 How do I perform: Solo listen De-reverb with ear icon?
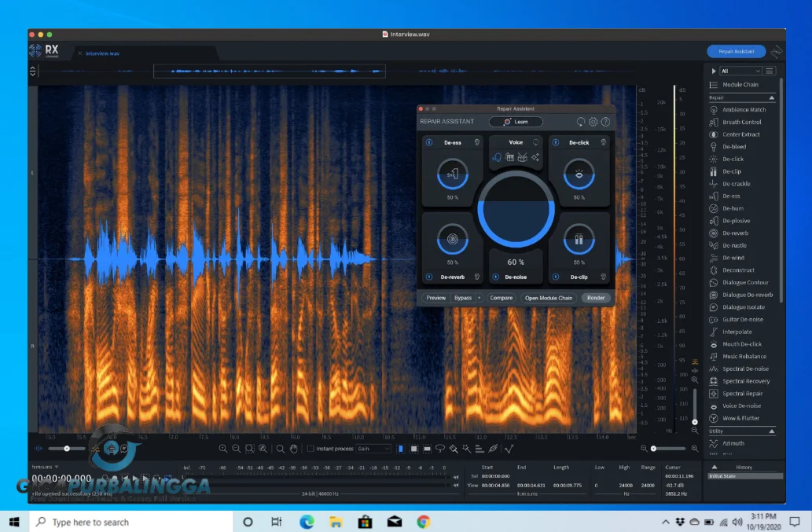click(x=477, y=277)
